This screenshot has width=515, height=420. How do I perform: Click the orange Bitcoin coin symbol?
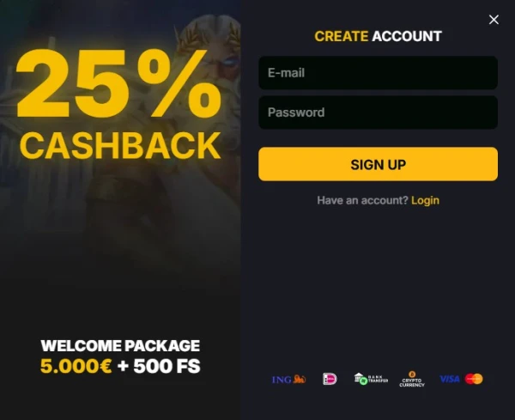point(412,374)
